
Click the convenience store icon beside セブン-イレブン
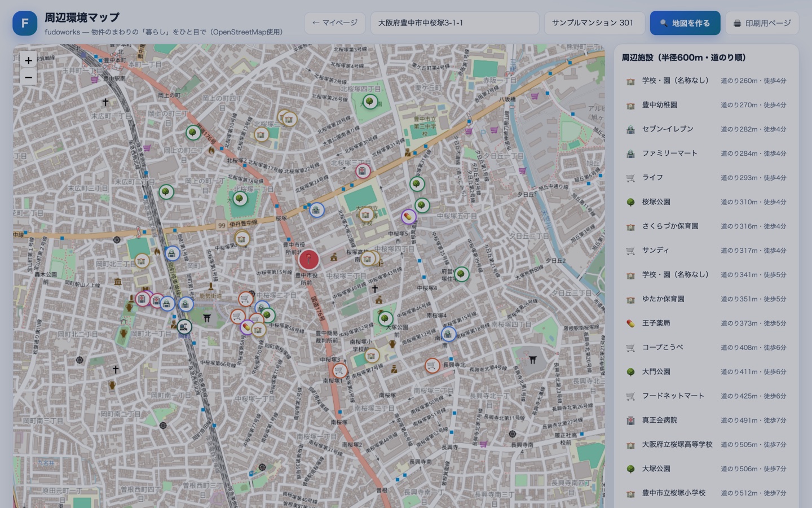(630, 129)
